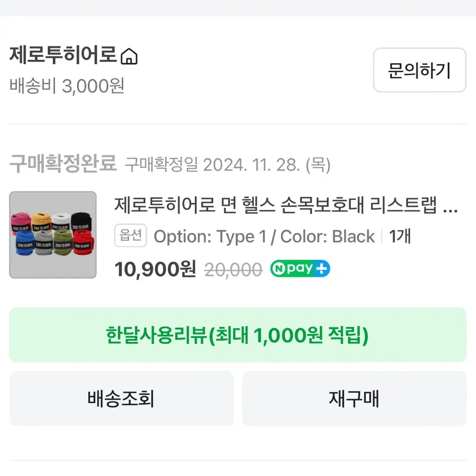
Task: Click the 배송비 3,000원 shipping fee text
Action: [67, 86]
